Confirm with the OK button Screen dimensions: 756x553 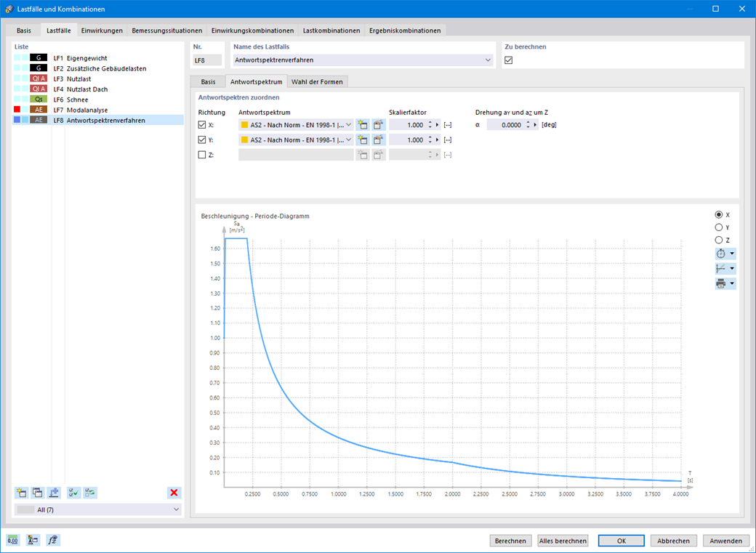click(622, 541)
